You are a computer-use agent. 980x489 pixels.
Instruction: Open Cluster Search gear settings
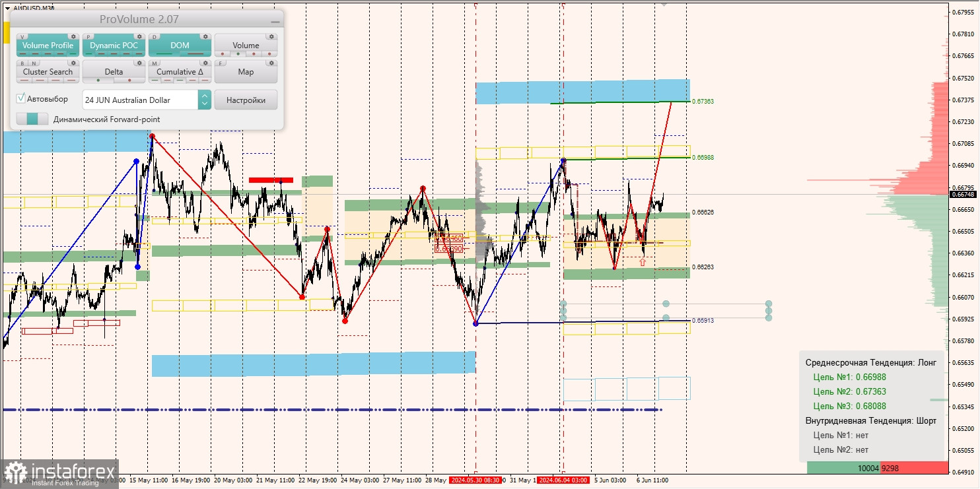(x=73, y=63)
